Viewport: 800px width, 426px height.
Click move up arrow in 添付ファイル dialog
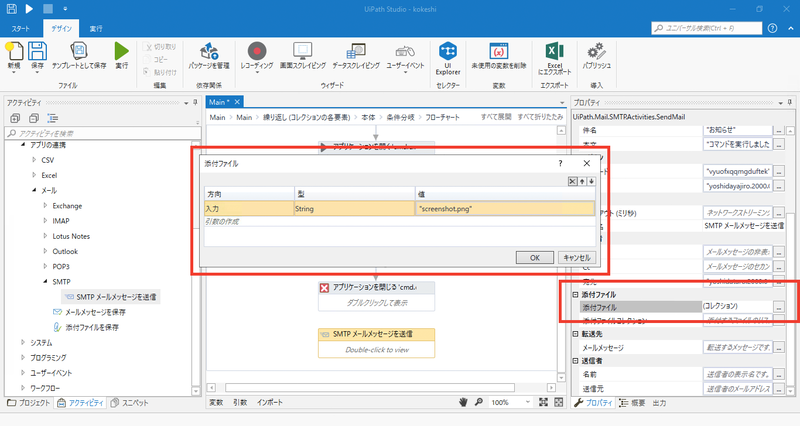582,181
